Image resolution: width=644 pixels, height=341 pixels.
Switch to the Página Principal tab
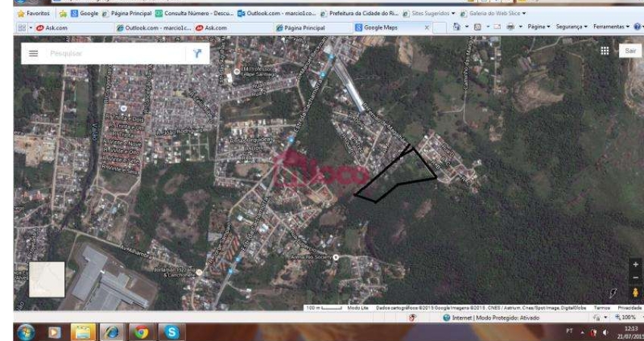click(313, 28)
